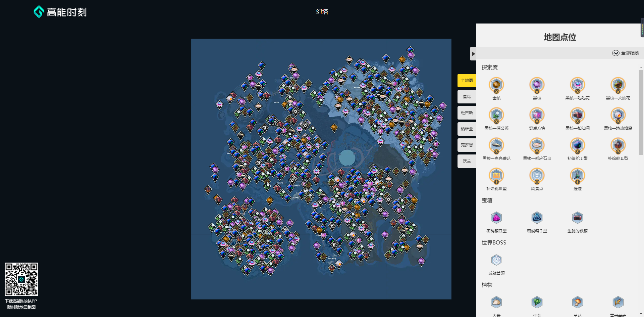Select the 遗迹 ruins marker icon

(578, 176)
